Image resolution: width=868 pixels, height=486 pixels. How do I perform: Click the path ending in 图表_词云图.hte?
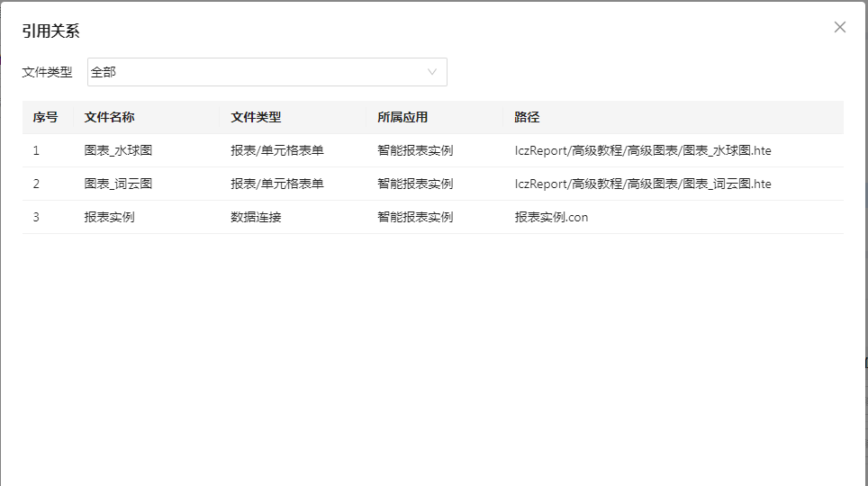point(643,184)
